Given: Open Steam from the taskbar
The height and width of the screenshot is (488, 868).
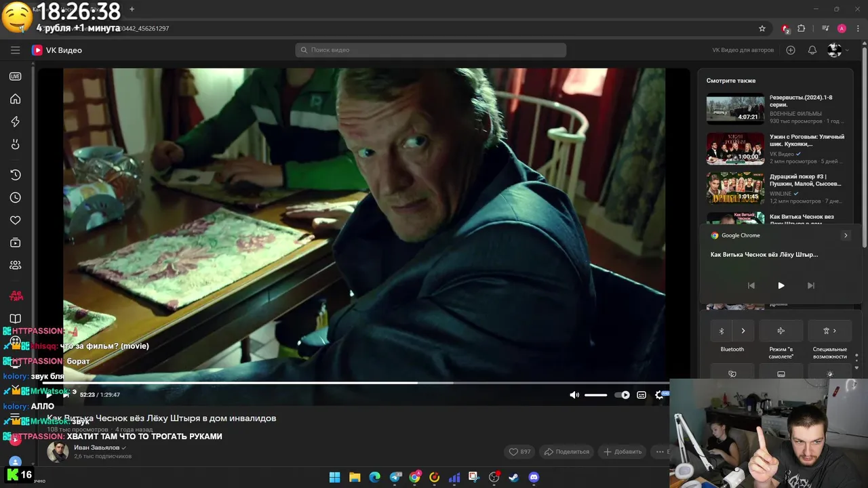Looking at the screenshot, I should tap(513, 477).
